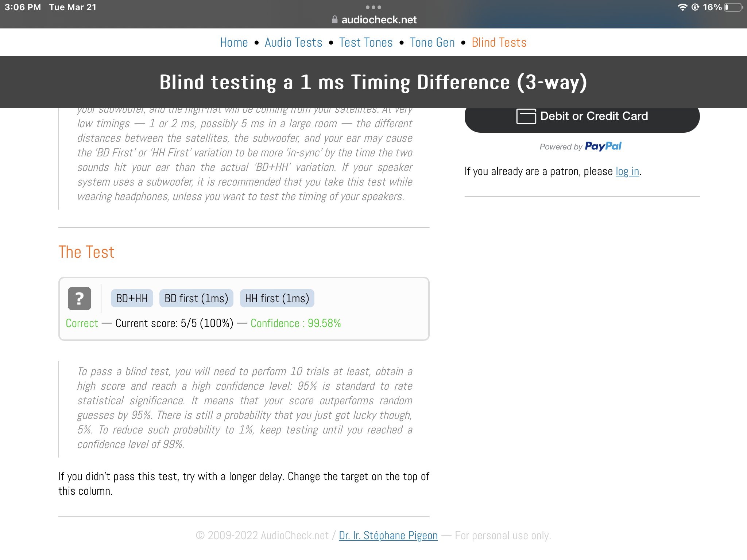The height and width of the screenshot is (560, 747).
Task: Click the 'Powered by' label
Action: tap(561, 147)
